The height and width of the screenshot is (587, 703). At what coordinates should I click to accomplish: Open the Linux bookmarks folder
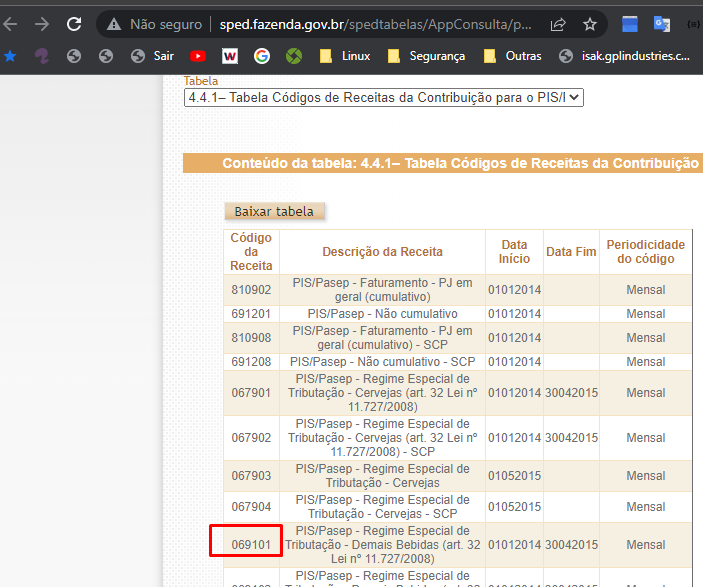(345, 56)
